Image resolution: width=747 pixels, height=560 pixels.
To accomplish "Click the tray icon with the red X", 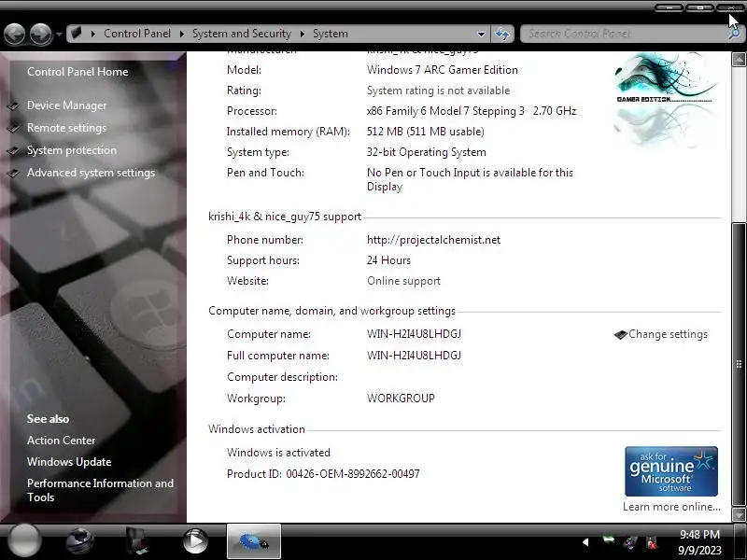I will pos(652,542).
